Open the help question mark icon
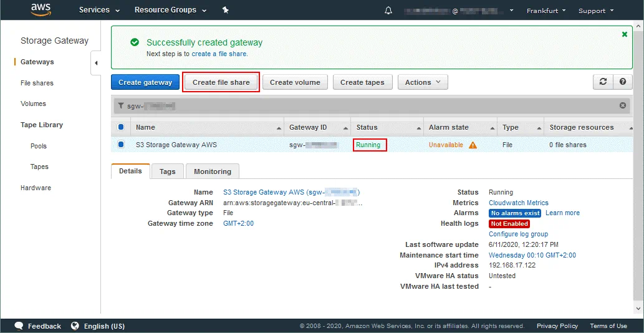 tap(622, 82)
